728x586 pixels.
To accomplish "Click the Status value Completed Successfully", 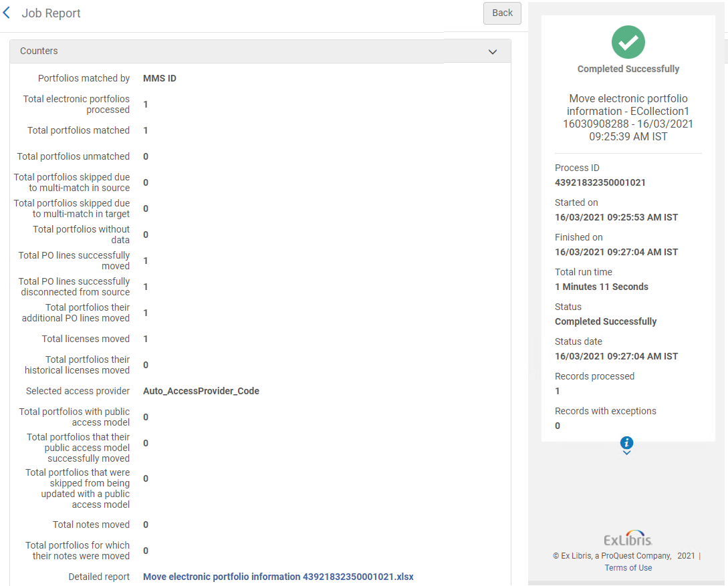I will [606, 321].
